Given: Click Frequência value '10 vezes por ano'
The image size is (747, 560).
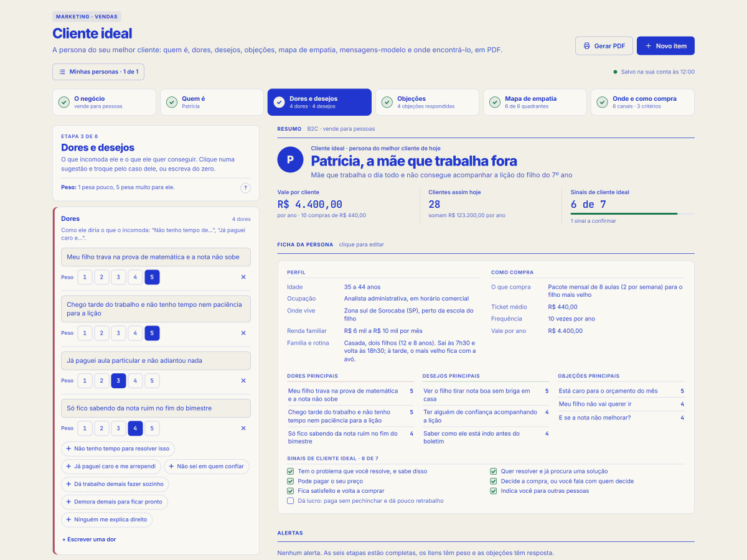Looking at the screenshot, I should click(x=571, y=319).
